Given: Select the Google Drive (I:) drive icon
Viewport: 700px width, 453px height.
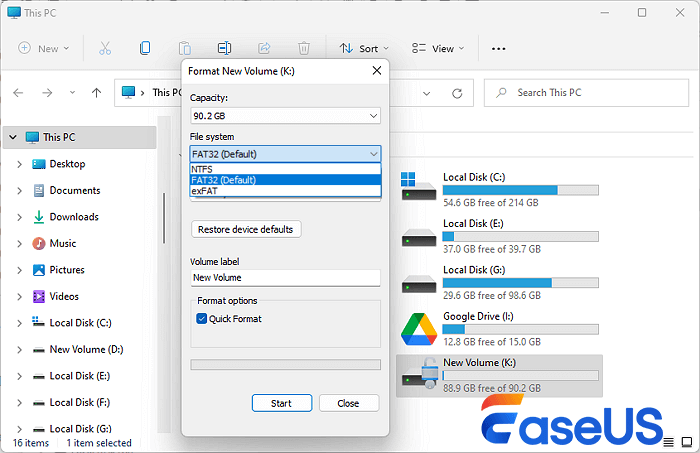Looking at the screenshot, I should pos(417,328).
